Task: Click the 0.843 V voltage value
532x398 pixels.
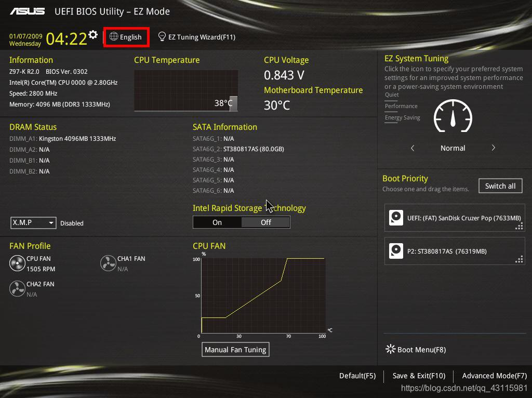Action: [x=284, y=75]
